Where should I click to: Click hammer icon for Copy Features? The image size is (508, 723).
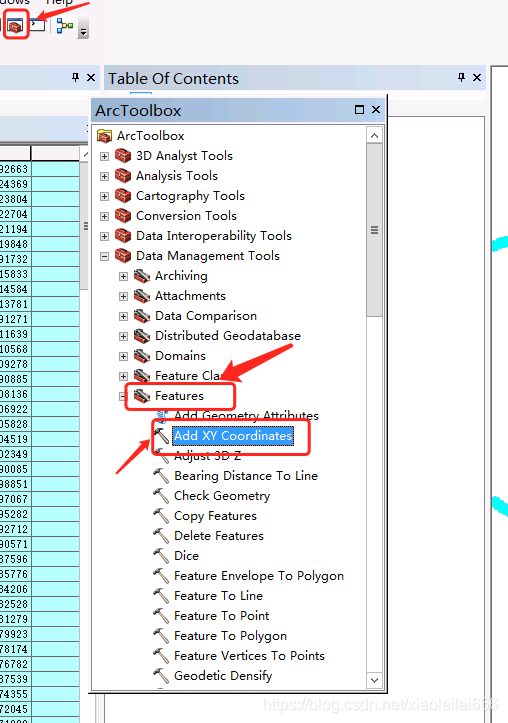pos(161,516)
